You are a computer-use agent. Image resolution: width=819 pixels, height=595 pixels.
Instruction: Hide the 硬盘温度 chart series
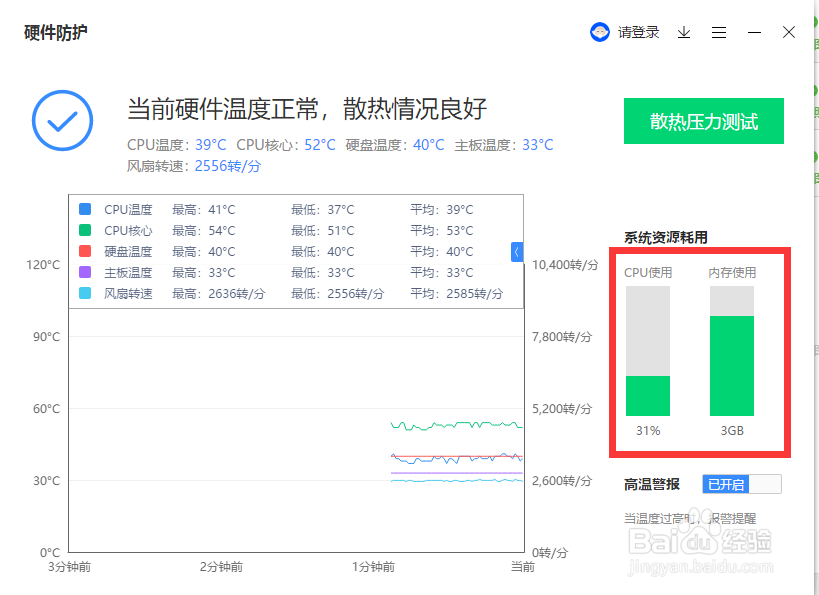[84, 251]
